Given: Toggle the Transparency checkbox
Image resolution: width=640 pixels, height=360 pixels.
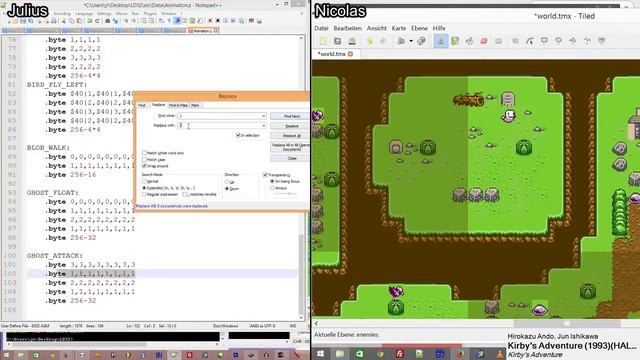Looking at the screenshot, I should click(265, 175).
